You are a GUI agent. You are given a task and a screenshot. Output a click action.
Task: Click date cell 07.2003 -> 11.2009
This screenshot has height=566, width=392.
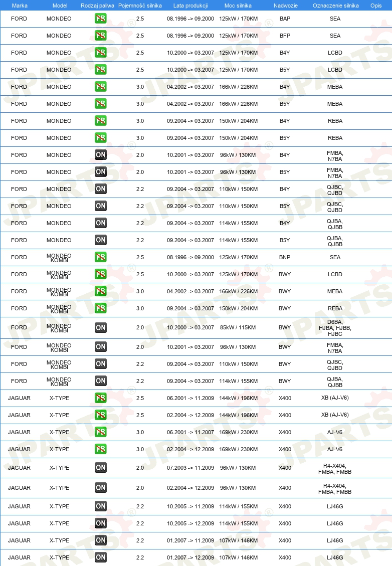pos(190,468)
